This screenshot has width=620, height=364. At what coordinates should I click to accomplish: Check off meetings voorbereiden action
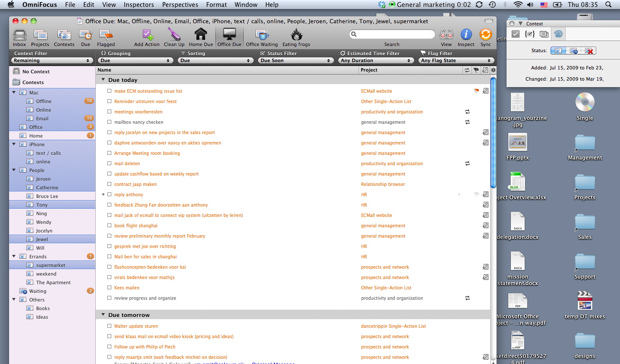click(x=110, y=112)
